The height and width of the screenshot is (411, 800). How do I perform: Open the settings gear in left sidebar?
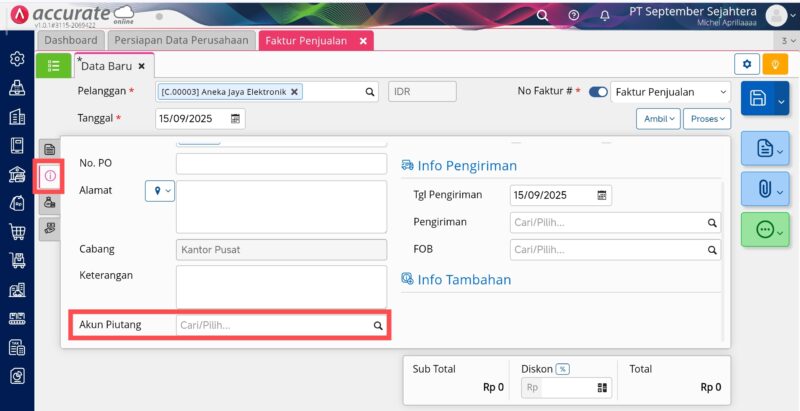pos(17,58)
